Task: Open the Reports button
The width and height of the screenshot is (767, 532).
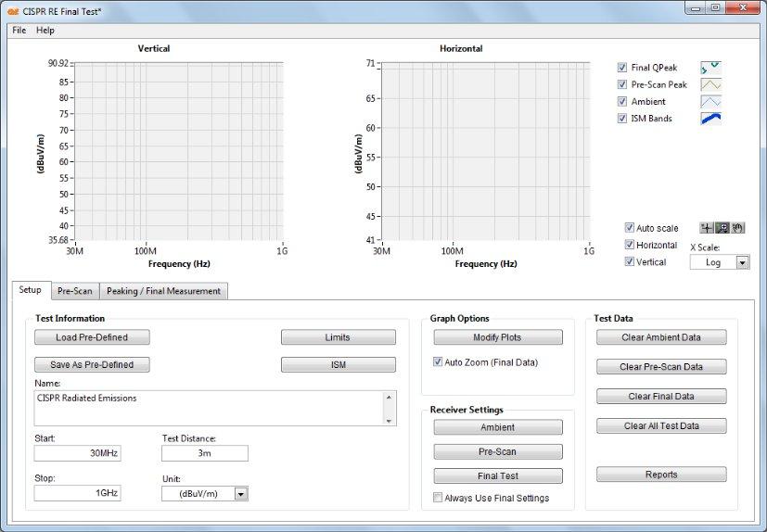Action: 661,475
